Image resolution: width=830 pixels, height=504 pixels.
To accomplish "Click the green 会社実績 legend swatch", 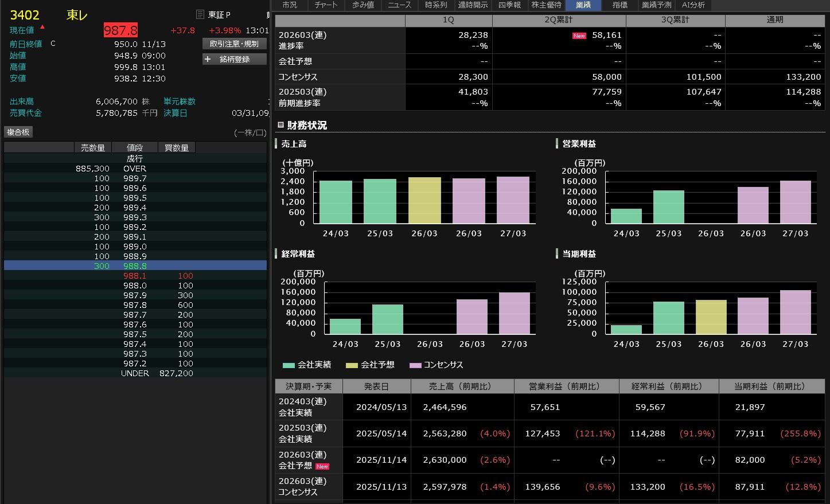I will click(x=289, y=365).
